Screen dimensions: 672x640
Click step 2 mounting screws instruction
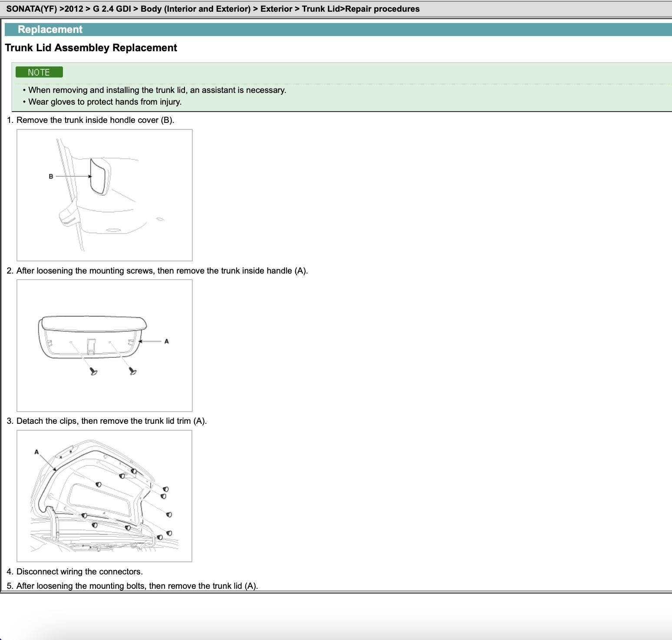point(161,271)
